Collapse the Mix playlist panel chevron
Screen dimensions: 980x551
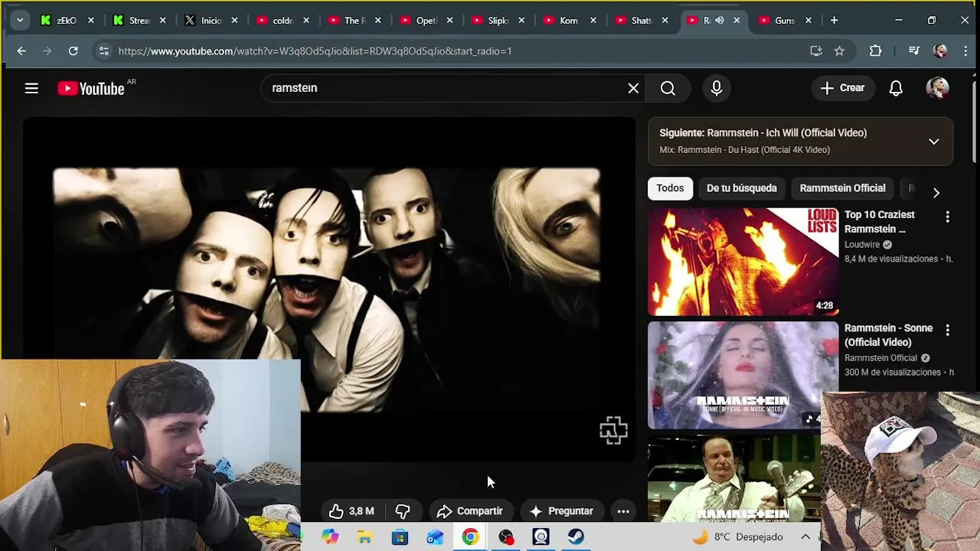[933, 142]
